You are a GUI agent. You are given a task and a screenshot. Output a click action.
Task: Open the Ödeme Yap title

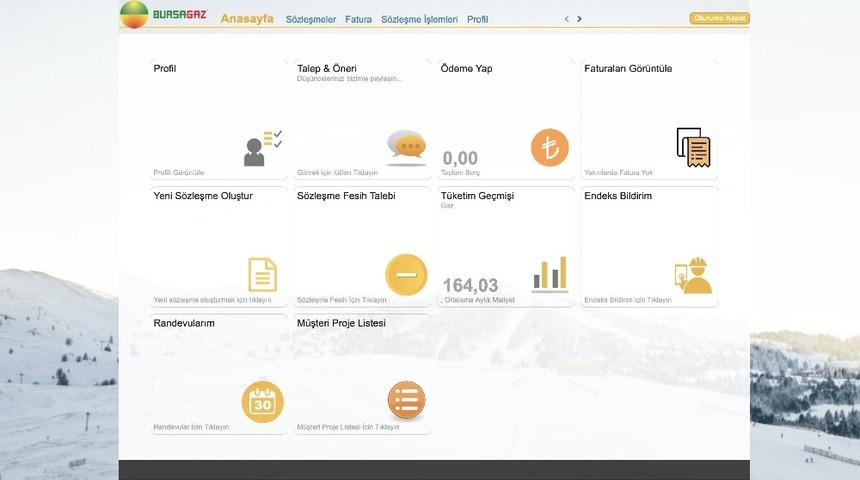click(x=466, y=69)
